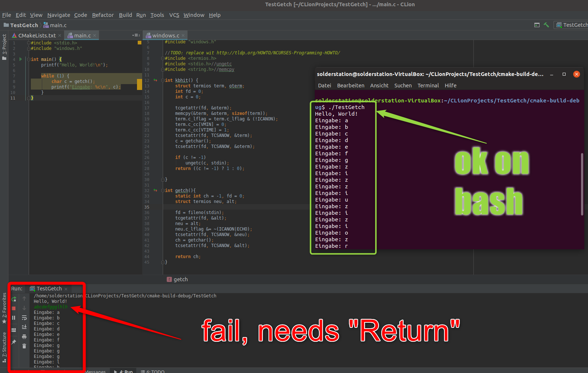The width and height of the screenshot is (588, 373).
Task: Click the TestGetch breadcrumb folder
Action: click(x=21, y=25)
